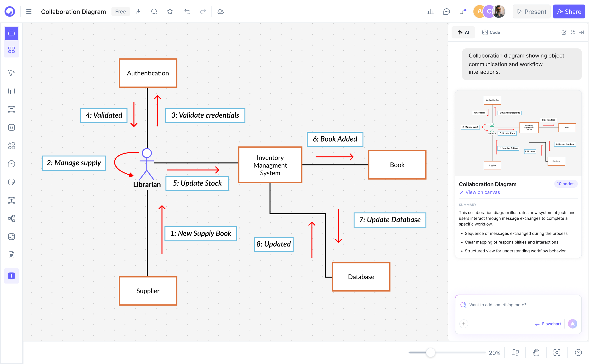Open the search magnifier icon
The height and width of the screenshot is (364, 589).
[154, 11]
